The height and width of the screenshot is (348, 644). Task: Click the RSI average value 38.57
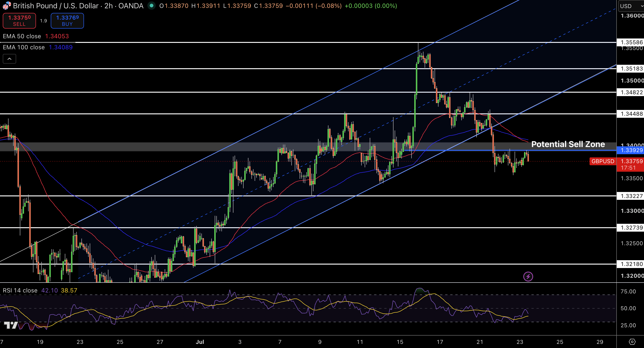click(69, 290)
